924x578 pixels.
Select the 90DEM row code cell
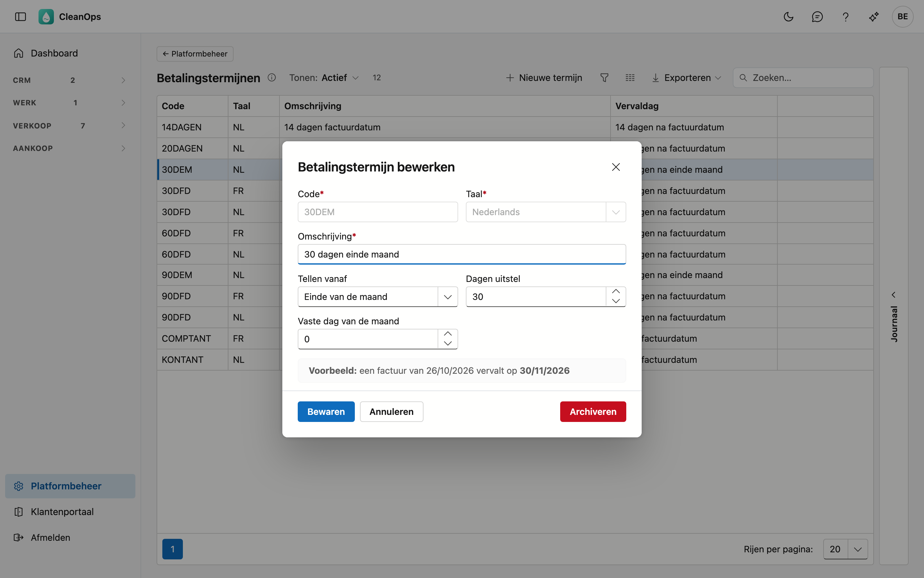193,275
